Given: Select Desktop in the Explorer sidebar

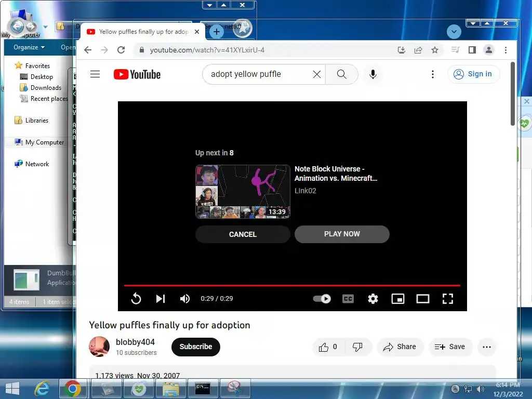Looking at the screenshot, I should pos(37,77).
